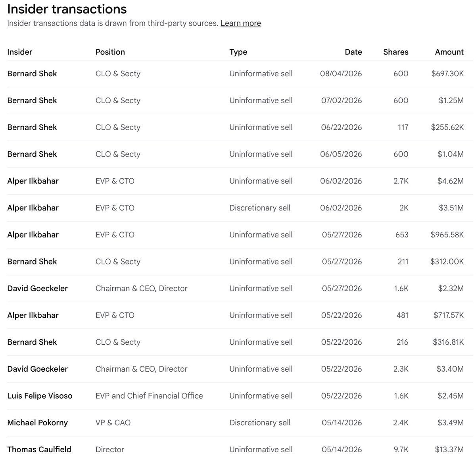Open the Learn more link
This screenshot has width=476, height=463.
click(x=240, y=23)
